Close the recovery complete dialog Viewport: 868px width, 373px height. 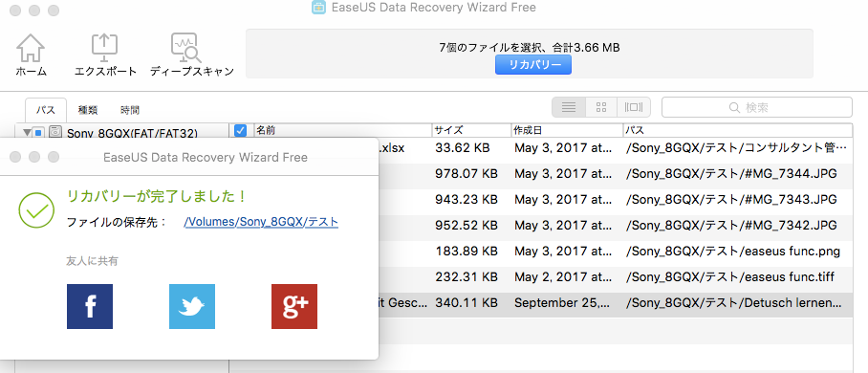click(15, 158)
